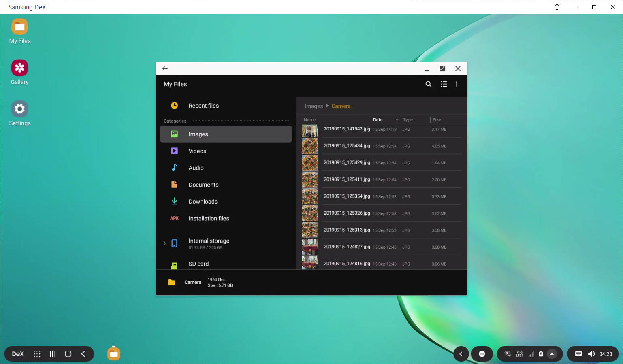Select file 20190915_125434.jpg
The width and height of the screenshot is (623, 364).
[381, 146]
